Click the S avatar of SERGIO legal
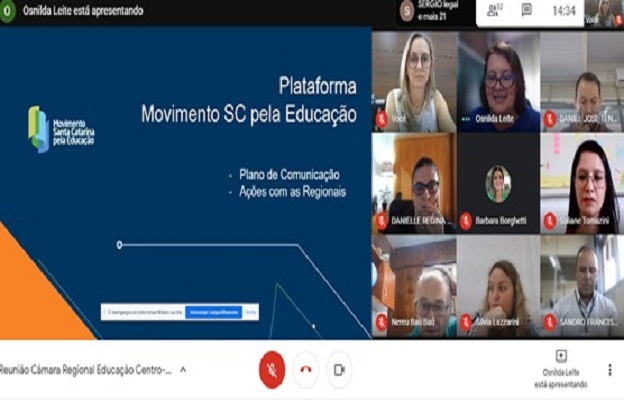The width and height of the screenshot is (624, 400). pos(407,12)
